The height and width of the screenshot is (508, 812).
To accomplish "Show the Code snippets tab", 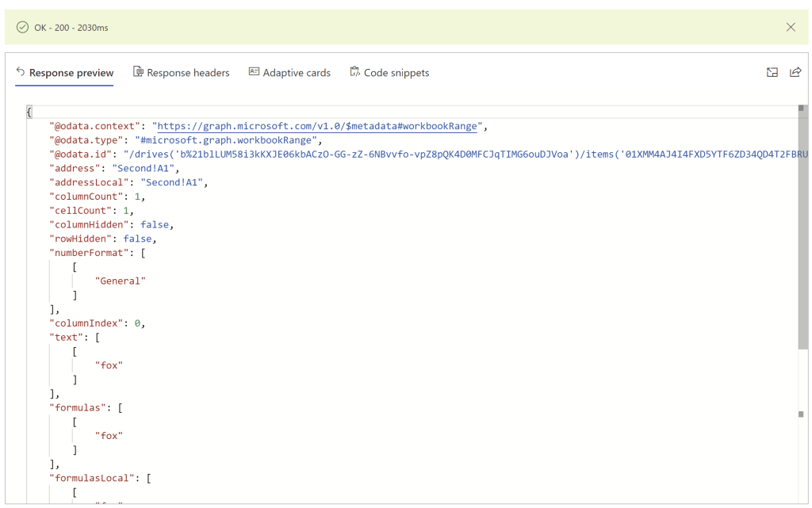I will pyautogui.click(x=396, y=73).
